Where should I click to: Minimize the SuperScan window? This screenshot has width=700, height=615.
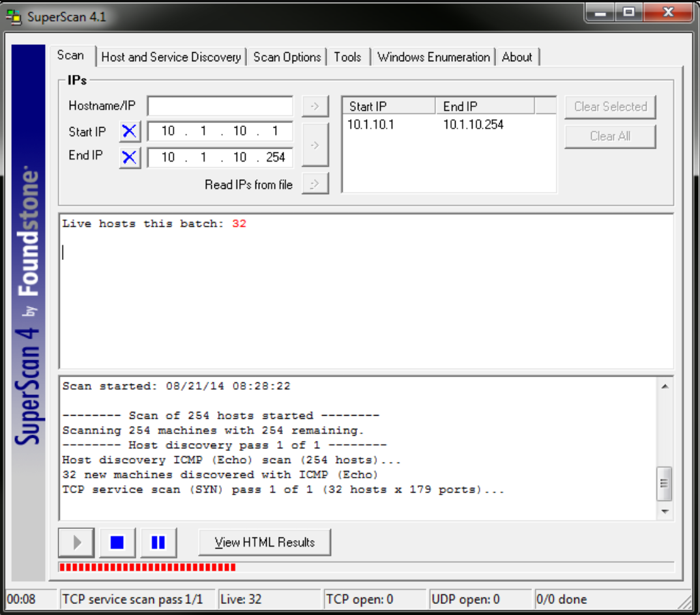coord(600,12)
